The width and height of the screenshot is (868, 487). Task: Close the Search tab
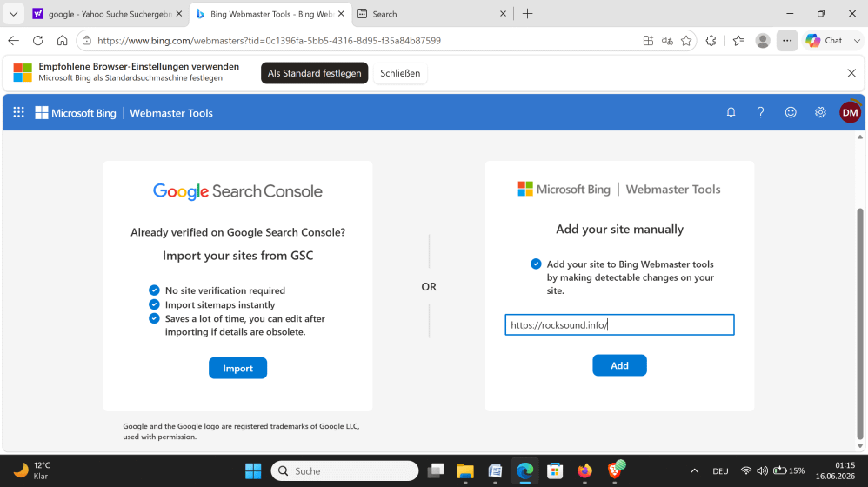point(503,14)
